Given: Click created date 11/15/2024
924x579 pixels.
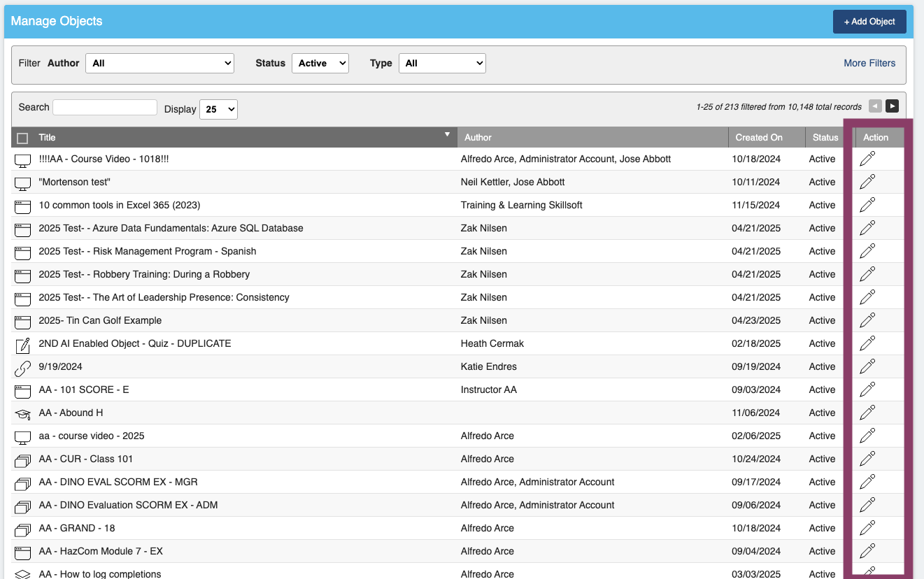Looking at the screenshot, I should pyautogui.click(x=756, y=205).
